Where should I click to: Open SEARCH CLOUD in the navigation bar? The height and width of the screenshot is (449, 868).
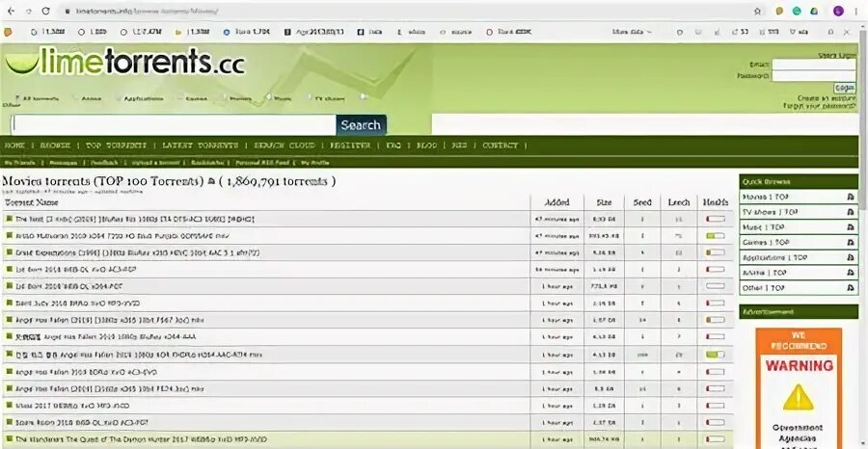tap(285, 145)
